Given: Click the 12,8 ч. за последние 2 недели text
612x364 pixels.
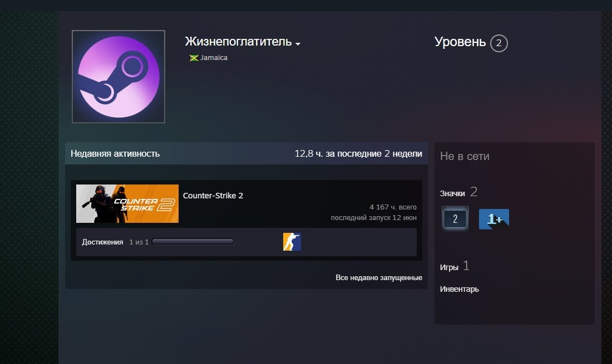Looking at the screenshot, I should pos(358,153).
